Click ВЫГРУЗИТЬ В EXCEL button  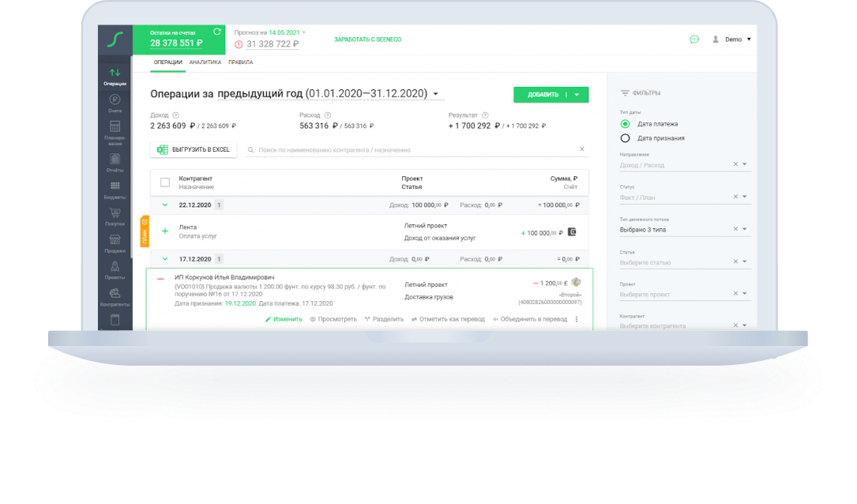click(x=194, y=150)
